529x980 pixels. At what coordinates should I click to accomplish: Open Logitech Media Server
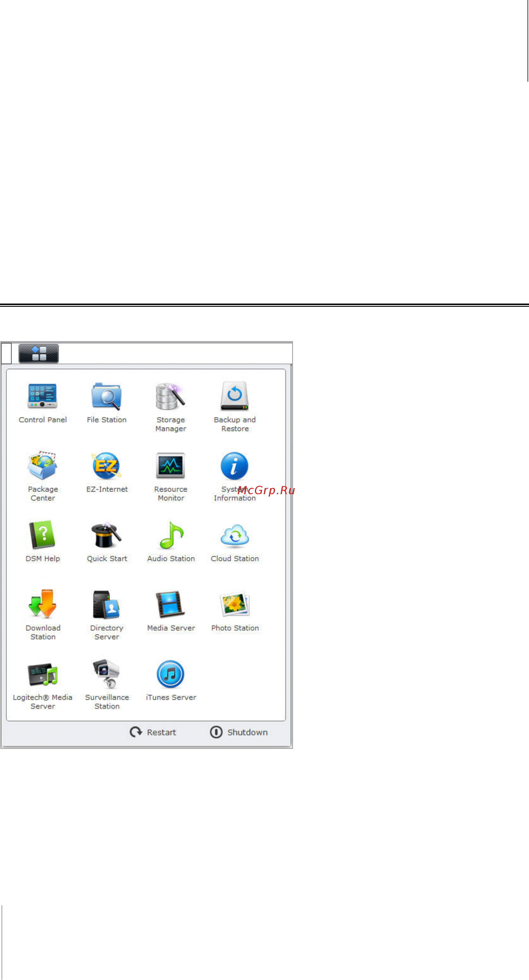[42, 674]
